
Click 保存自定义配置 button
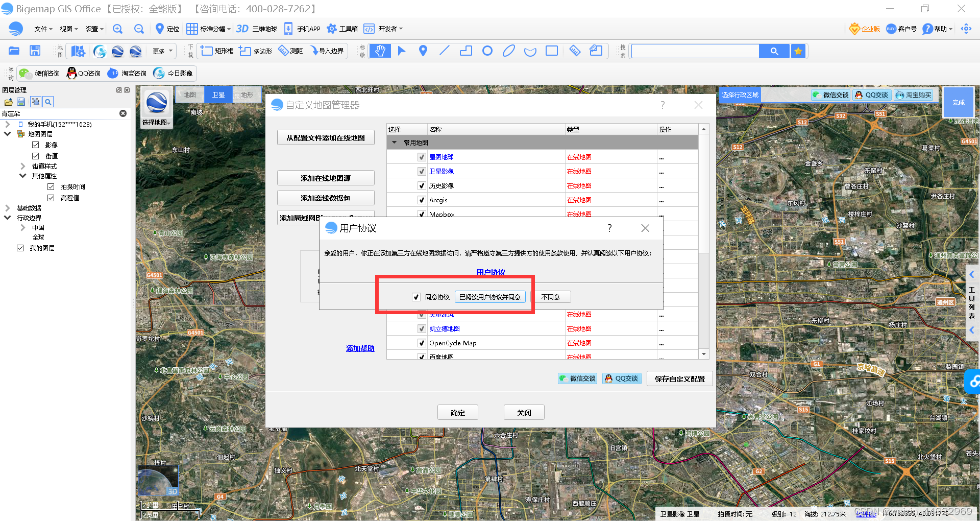[x=680, y=379]
